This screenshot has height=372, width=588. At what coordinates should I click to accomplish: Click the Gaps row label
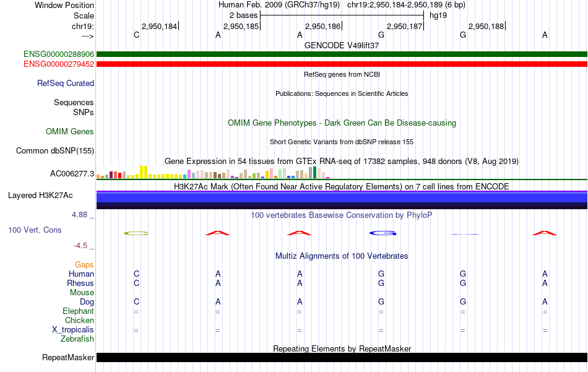click(x=84, y=265)
